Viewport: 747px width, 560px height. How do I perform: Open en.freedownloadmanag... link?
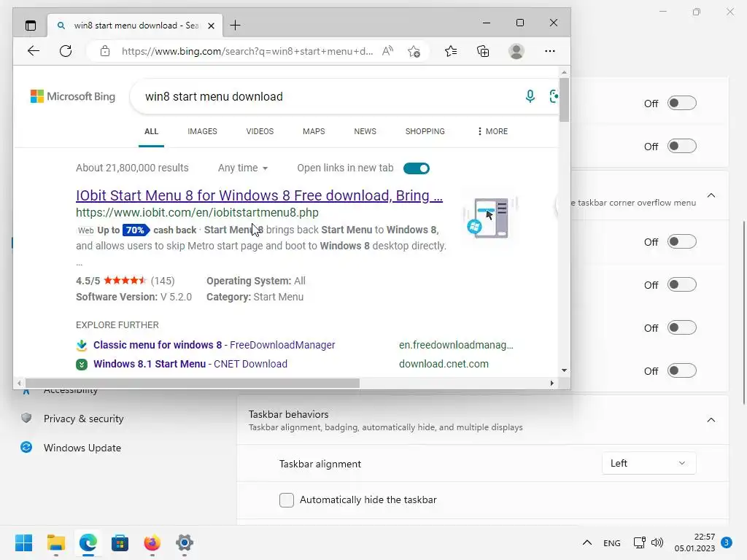coord(456,345)
